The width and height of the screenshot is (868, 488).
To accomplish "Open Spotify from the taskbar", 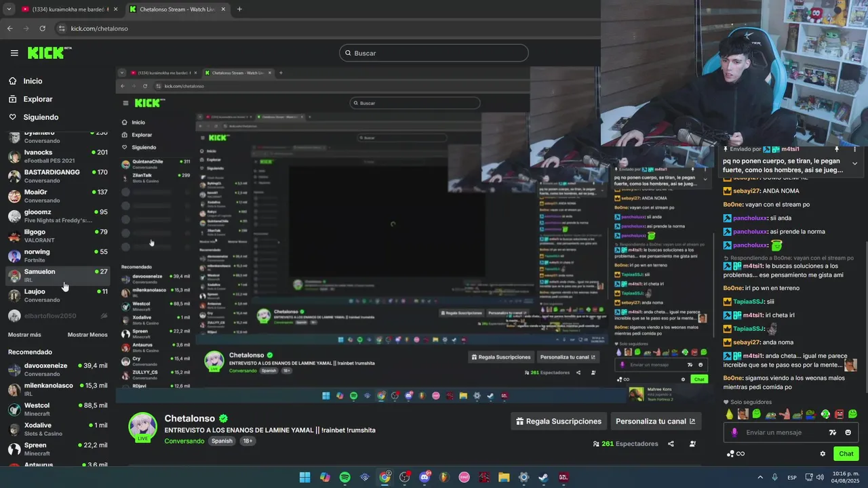I will (x=344, y=477).
